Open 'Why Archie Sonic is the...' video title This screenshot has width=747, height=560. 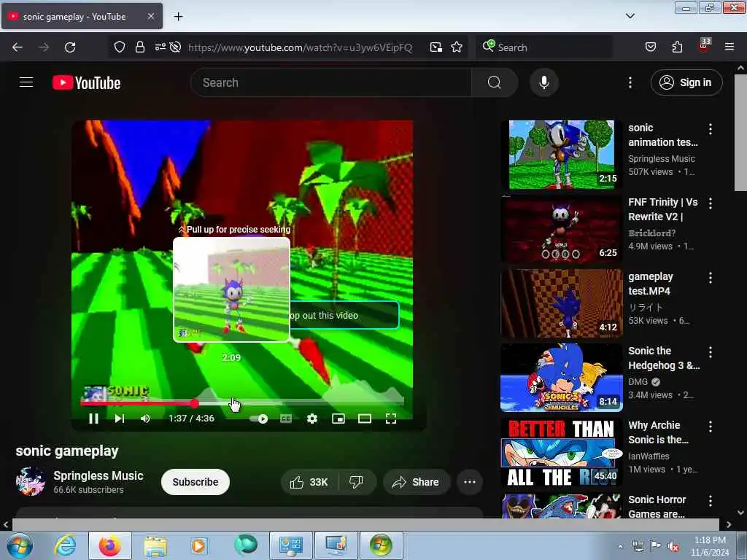pyautogui.click(x=659, y=432)
